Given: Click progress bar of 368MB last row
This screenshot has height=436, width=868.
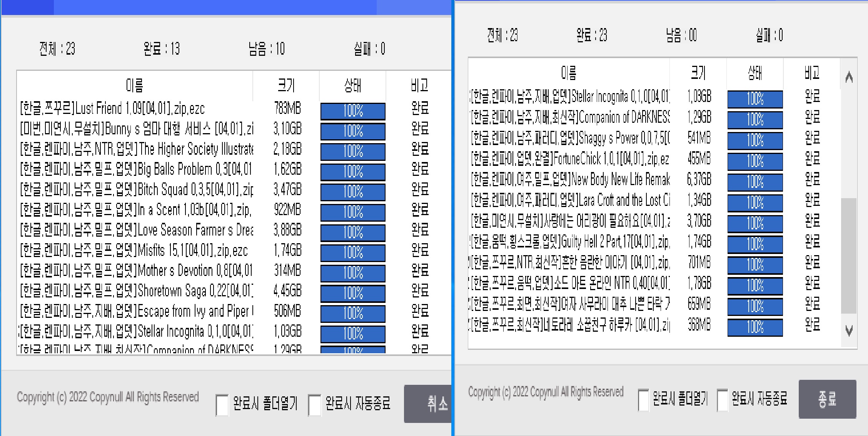Looking at the screenshot, I should (755, 327).
